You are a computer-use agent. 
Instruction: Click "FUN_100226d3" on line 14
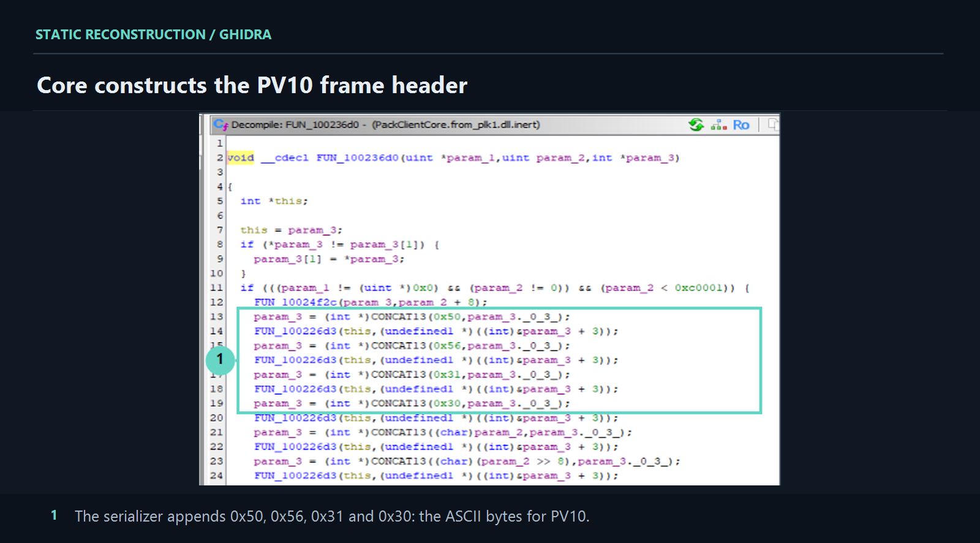click(x=296, y=331)
